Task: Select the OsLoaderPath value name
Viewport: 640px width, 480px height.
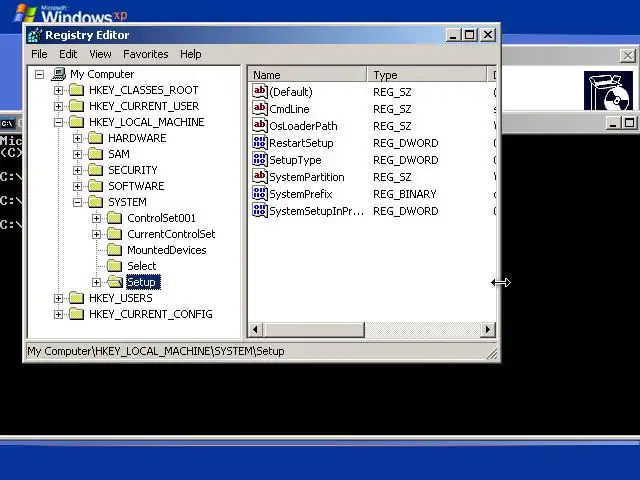Action: click(x=303, y=126)
